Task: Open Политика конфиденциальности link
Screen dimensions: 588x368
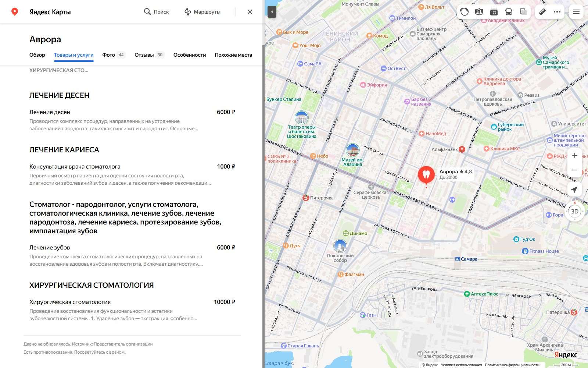Action: 512,365
